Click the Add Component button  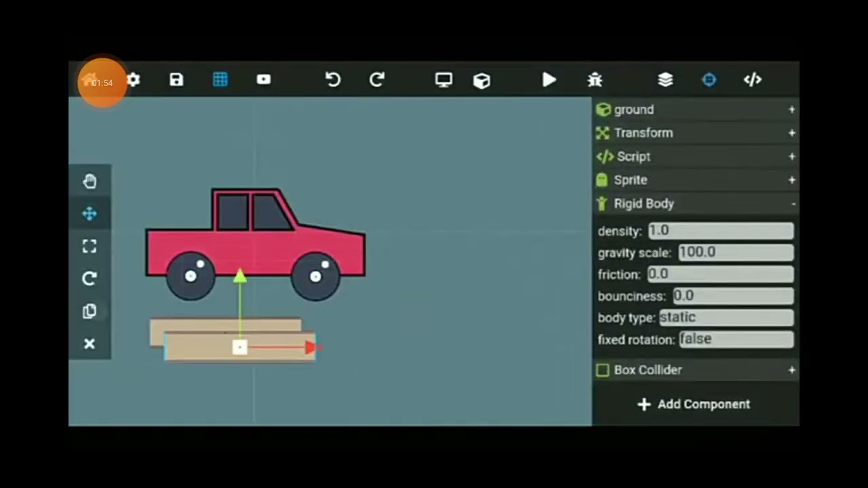[694, 405]
